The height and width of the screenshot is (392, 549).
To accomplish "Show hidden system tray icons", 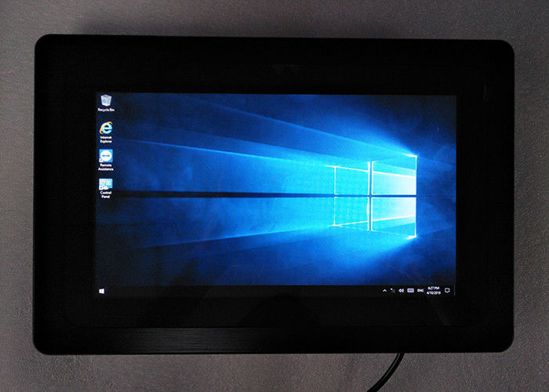I will pos(384,291).
